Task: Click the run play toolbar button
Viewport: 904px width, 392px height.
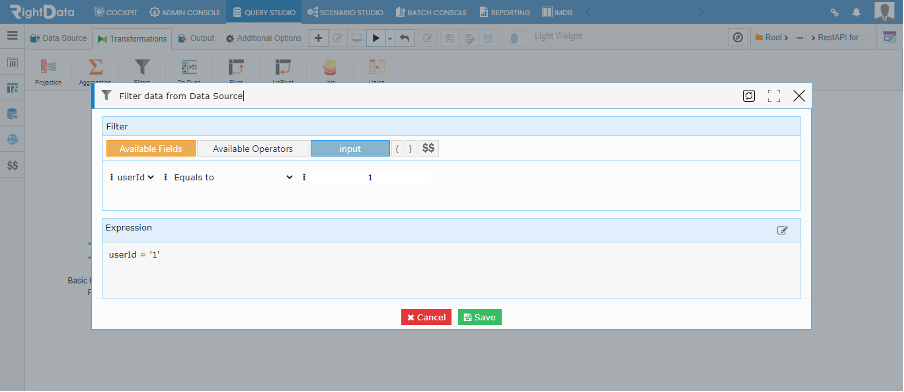Action: (x=376, y=38)
